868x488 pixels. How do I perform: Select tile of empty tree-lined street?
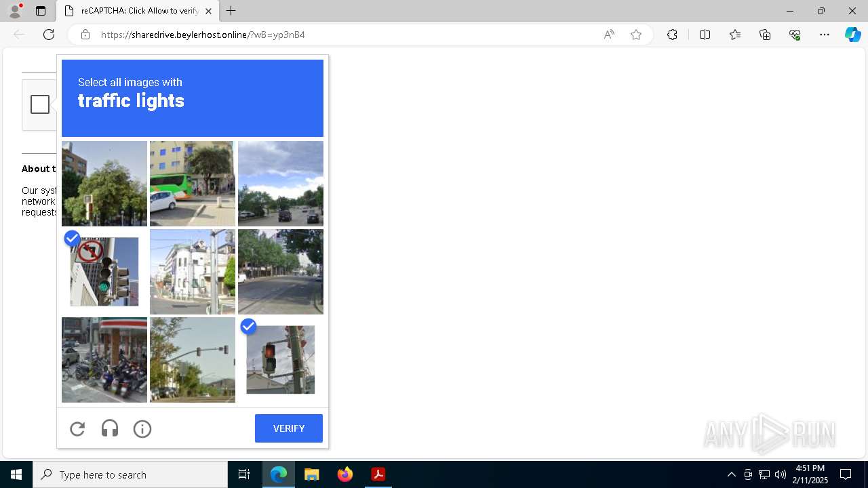281,272
